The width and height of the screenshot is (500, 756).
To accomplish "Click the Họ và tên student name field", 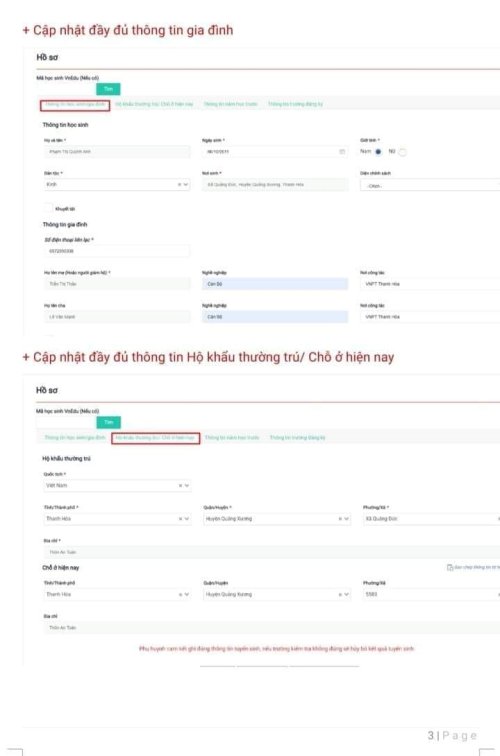I will [117, 152].
